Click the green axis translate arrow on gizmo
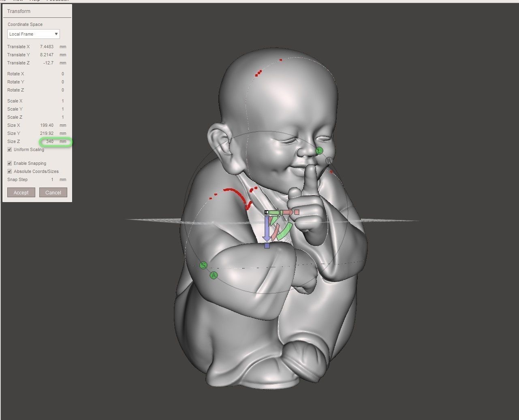 point(273,212)
